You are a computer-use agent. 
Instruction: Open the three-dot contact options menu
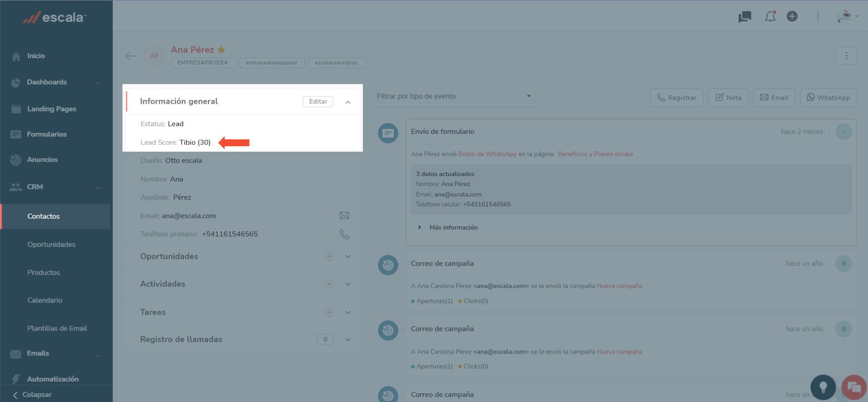846,56
